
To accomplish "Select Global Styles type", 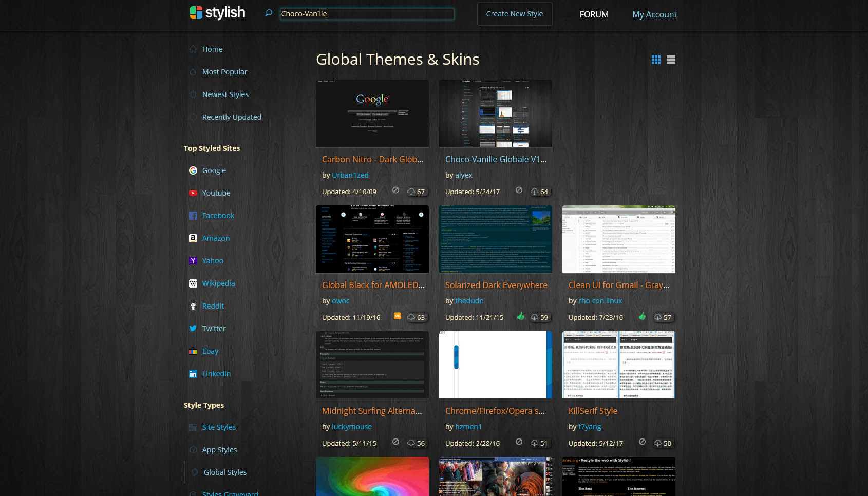I will (225, 472).
